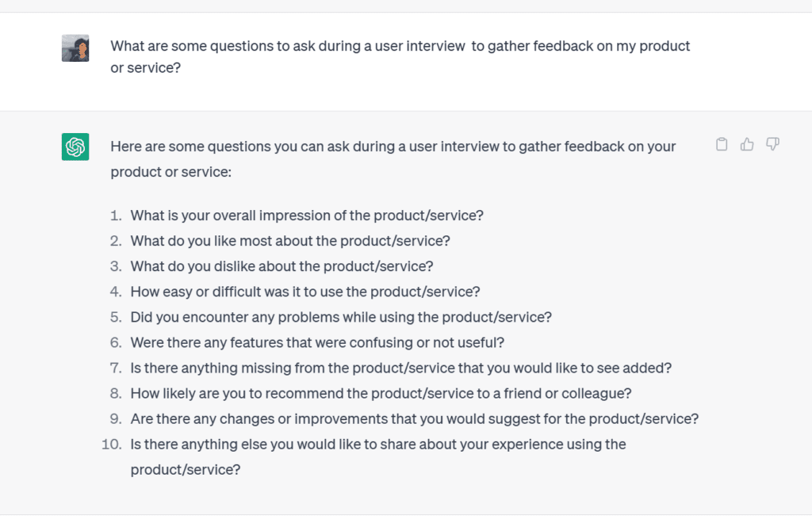The width and height of the screenshot is (812, 523).
Task: Select the response intro sentence
Action: click(x=393, y=147)
